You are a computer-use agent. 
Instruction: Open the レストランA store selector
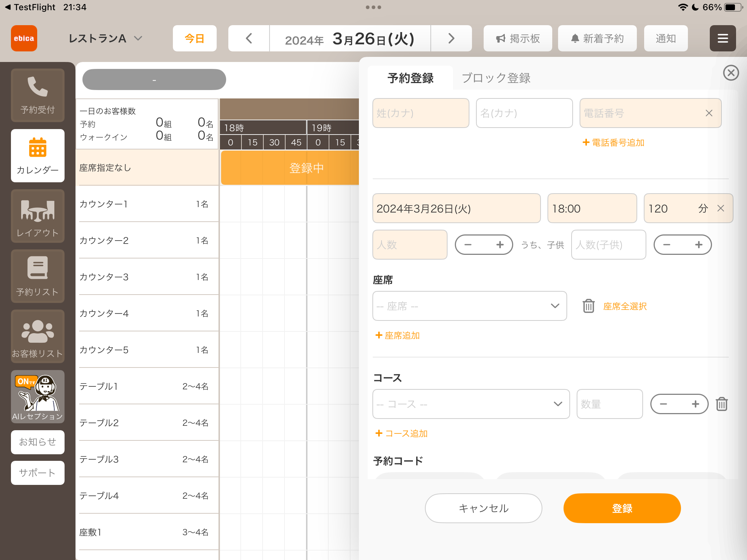(105, 38)
